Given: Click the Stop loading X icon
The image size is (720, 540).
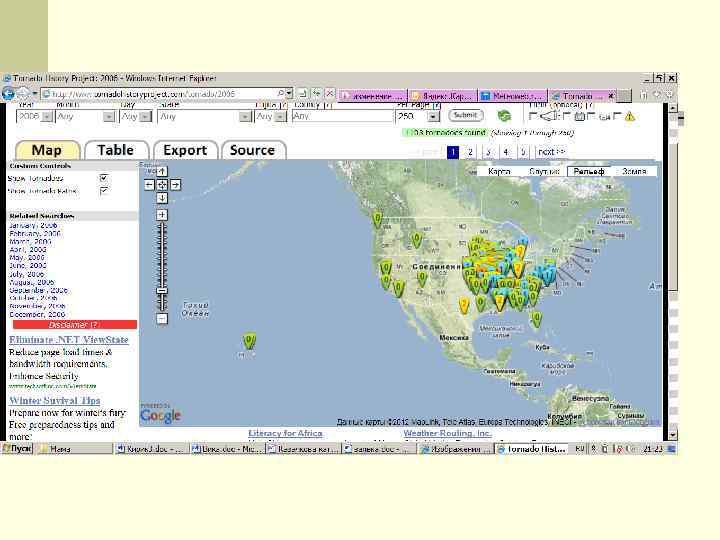Looking at the screenshot, I should tap(329, 93).
